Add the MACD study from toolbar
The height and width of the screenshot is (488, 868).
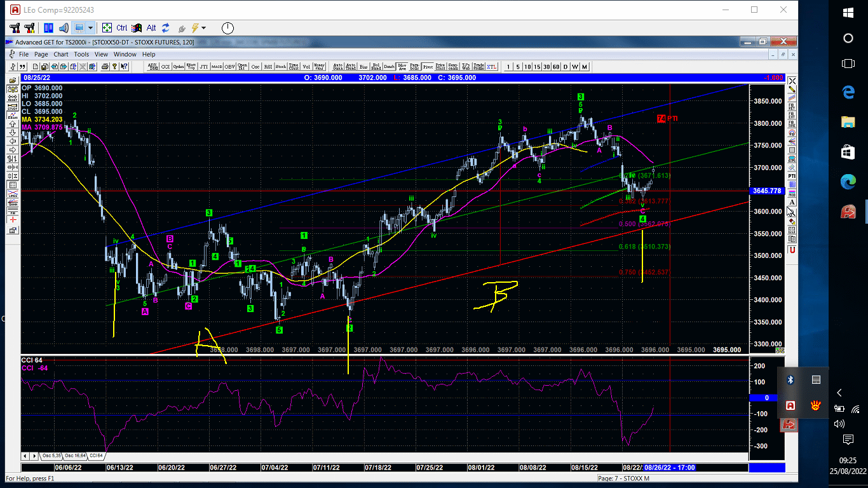[x=217, y=66]
